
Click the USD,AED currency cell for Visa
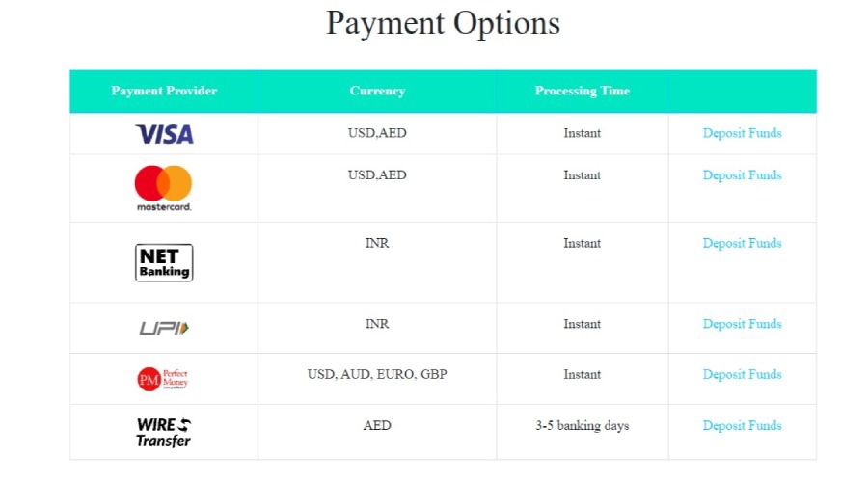click(377, 133)
